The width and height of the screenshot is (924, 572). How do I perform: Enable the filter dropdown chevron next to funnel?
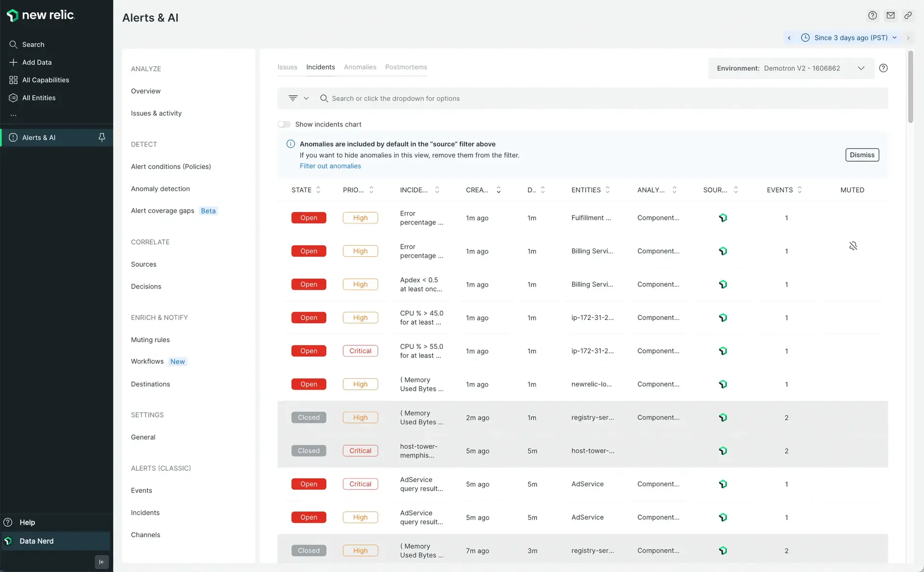click(x=306, y=98)
